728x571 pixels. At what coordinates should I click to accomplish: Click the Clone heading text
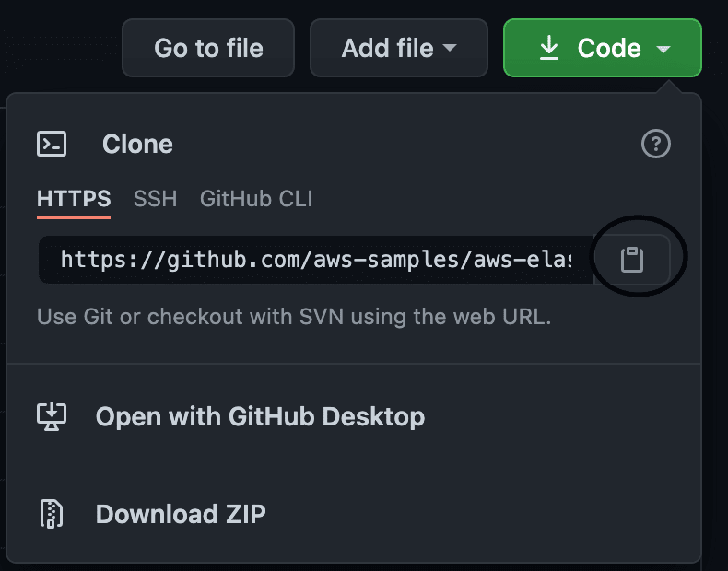(x=137, y=144)
